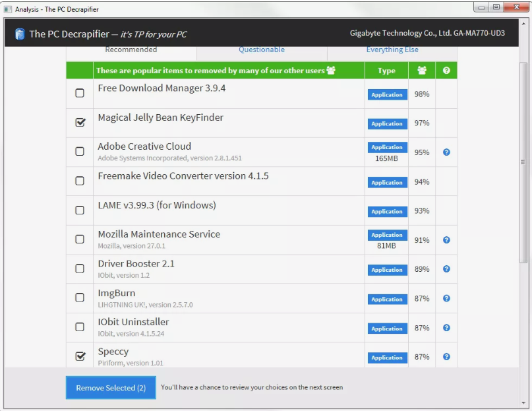This screenshot has width=532, height=411.
Task: Click the users icon in green header title
Action: point(331,70)
